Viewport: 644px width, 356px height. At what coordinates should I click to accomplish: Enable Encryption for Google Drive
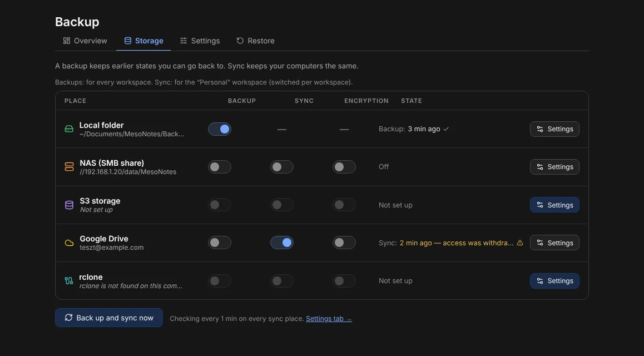[344, 243]
